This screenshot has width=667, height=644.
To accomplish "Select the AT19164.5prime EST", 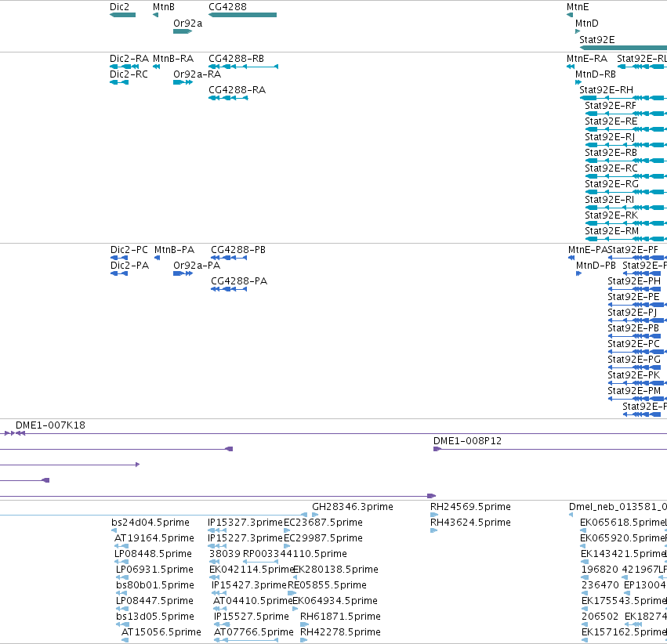I will tap(121, 546).
